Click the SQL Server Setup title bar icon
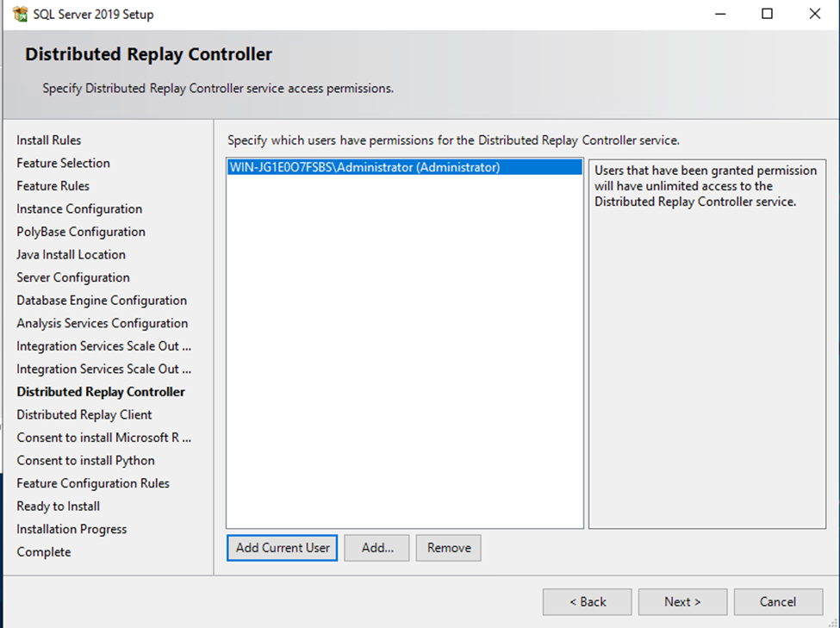840x628 pixels. point(20,14)
